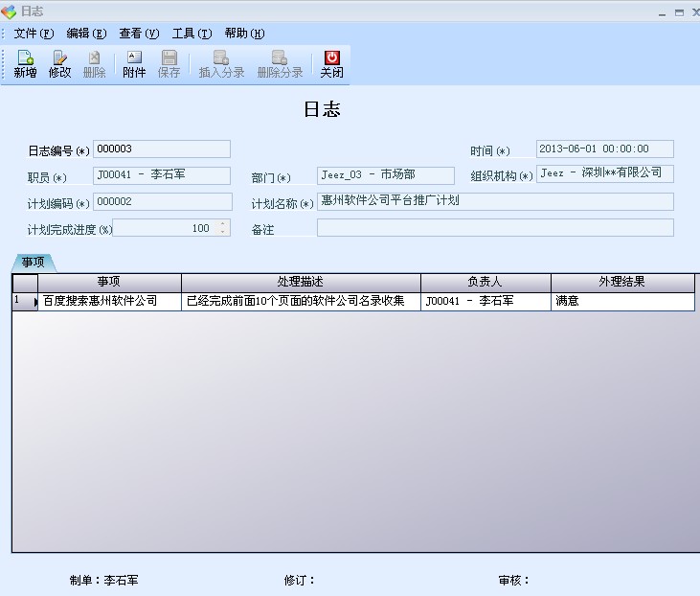Click the 计划名称 field 惠州软件公司平台推广计划
Viewport: 700px width, 596px height.
[495, 201]
